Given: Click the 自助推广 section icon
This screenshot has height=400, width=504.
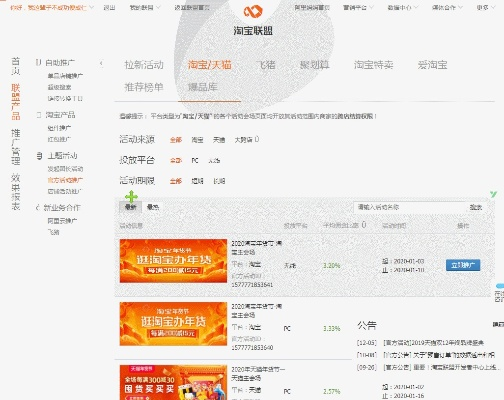Looking at the screenshot, I should tap(39, 62).
